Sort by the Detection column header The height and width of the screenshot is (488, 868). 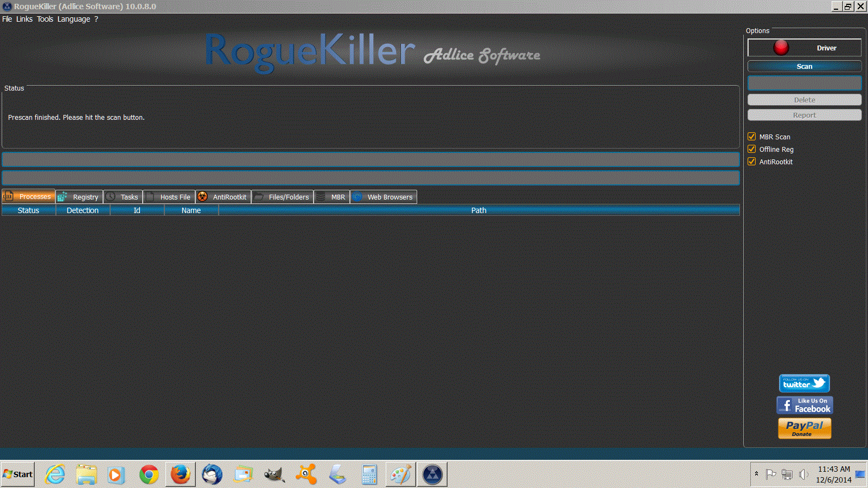(x=83, y=210)
